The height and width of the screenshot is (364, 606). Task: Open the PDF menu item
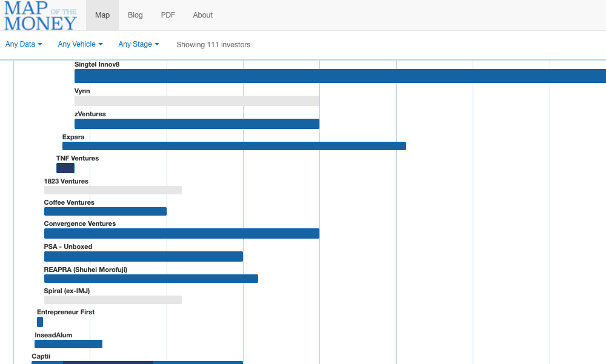click(168, 15)
